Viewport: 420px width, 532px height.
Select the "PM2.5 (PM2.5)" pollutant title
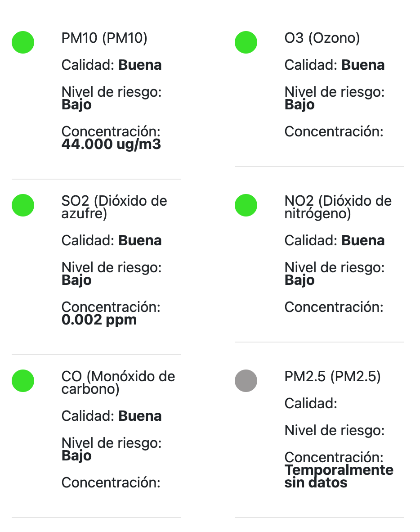[x=332, y=377]
